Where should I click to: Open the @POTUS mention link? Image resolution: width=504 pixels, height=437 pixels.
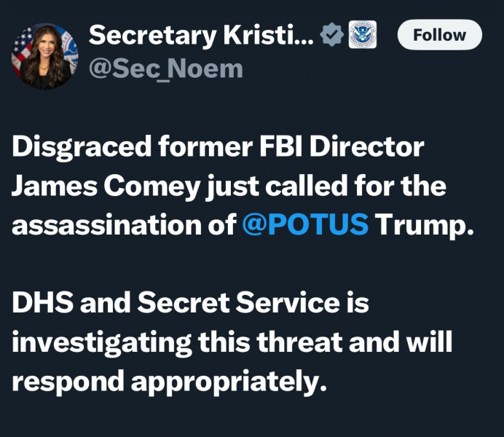coord(304,225)
